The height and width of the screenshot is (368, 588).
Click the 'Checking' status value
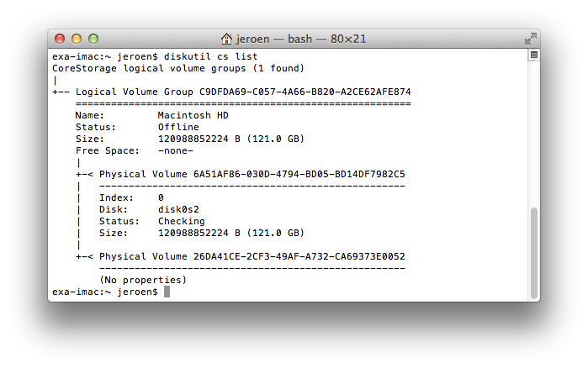[182, 221]
